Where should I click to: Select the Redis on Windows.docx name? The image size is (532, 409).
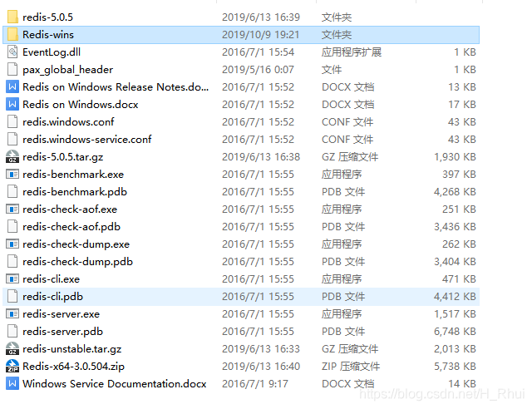pyautogui.click(x=81, y=104)
